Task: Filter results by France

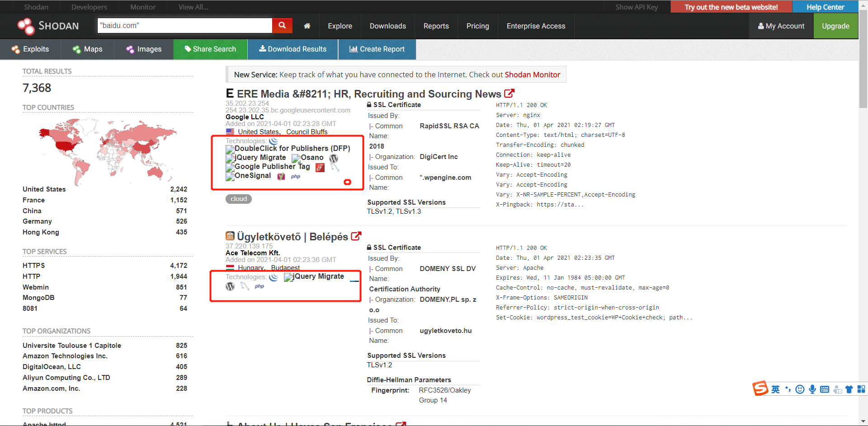Action: [33, 200]
